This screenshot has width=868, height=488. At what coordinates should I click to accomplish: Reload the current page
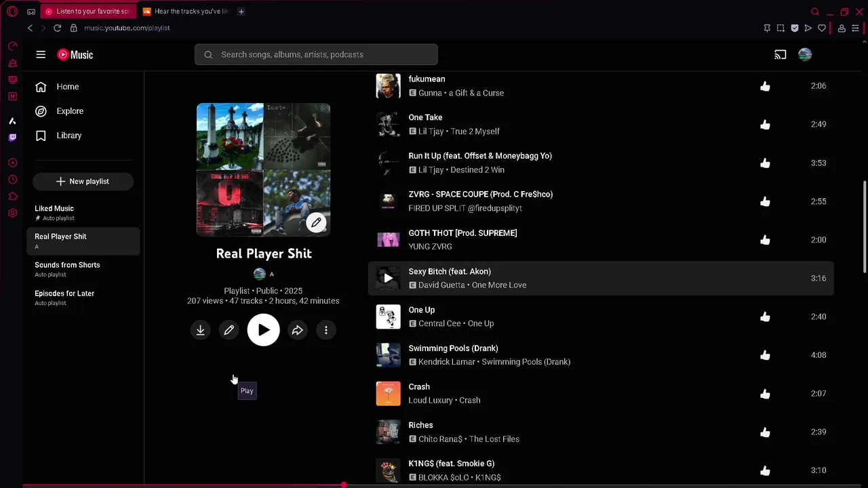pos(57,28)
